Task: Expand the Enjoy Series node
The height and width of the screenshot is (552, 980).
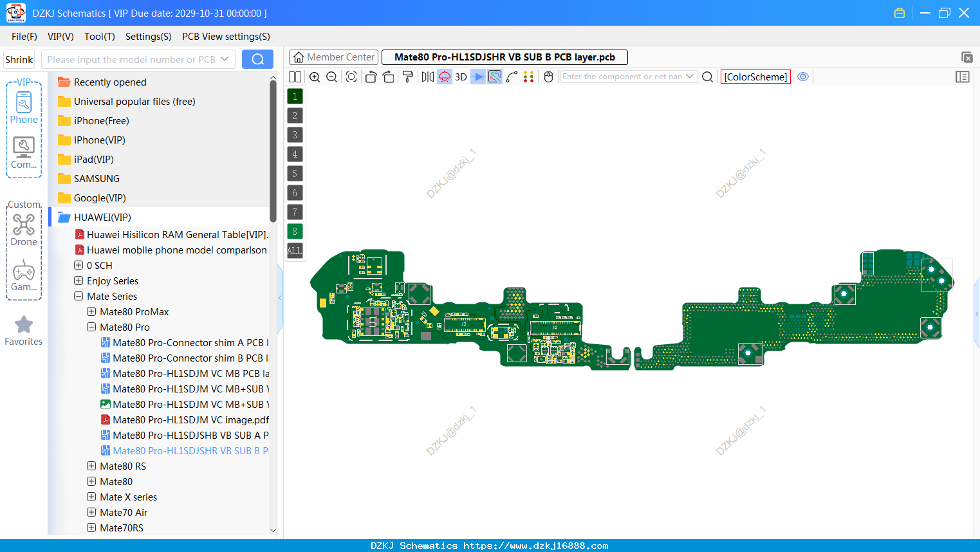Action: [79, 281]
